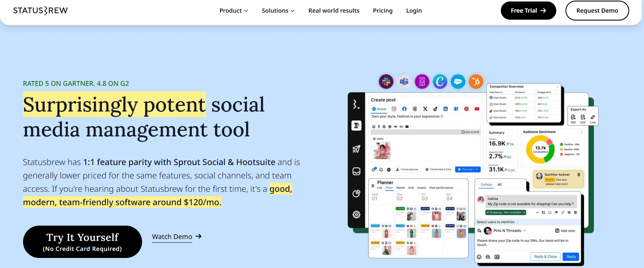
Task: Delete the Gunther Ackner note
Action: click(579, 175)
